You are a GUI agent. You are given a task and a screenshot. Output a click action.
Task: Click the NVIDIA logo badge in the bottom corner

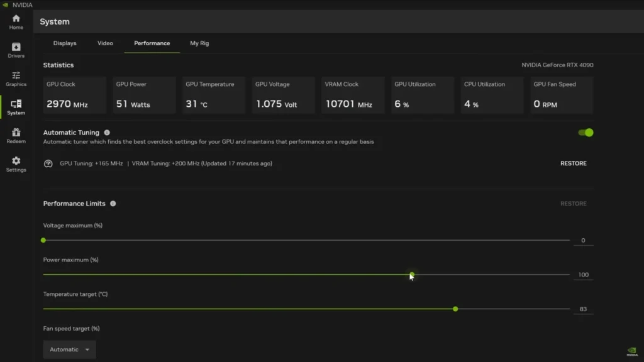(x=631, y=352)
